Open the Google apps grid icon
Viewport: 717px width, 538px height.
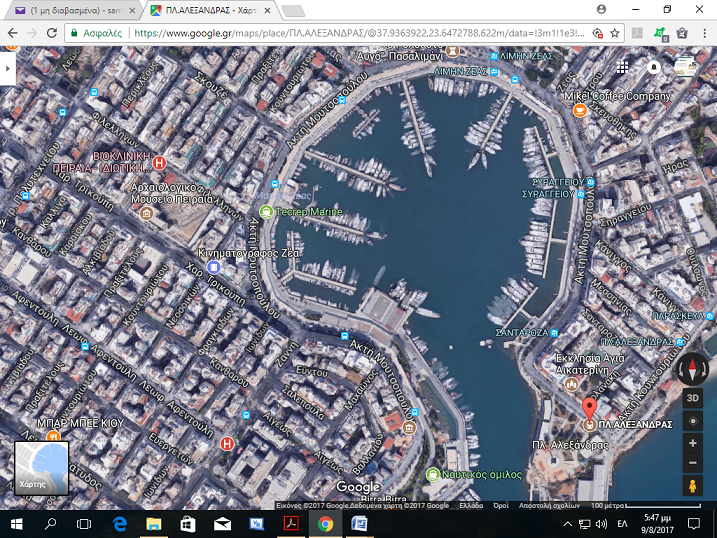[x=622, y=68]
